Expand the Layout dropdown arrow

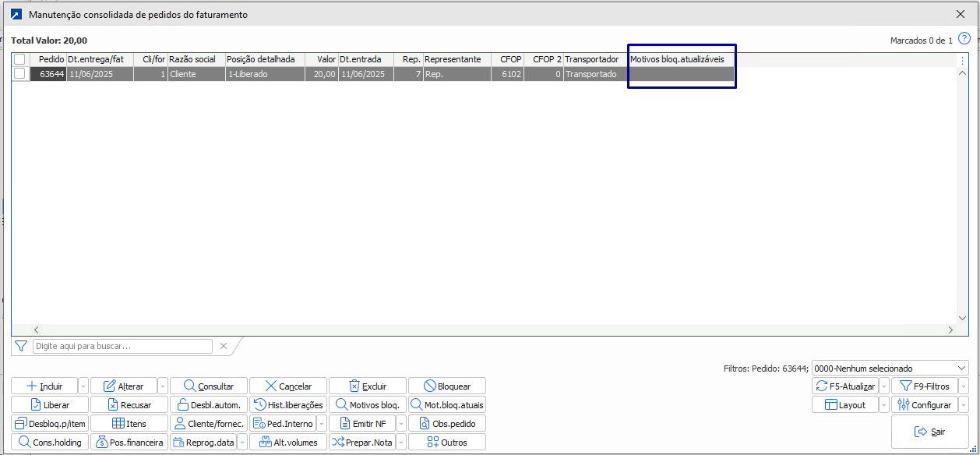(884, 404)
